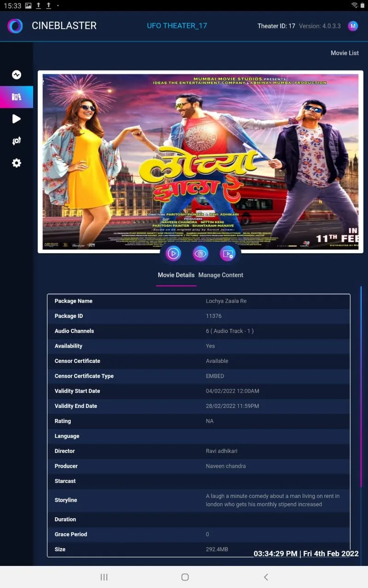368x588 pixels.
Task: Click the Cineblaster logo icon
Action: coord(15,26)
